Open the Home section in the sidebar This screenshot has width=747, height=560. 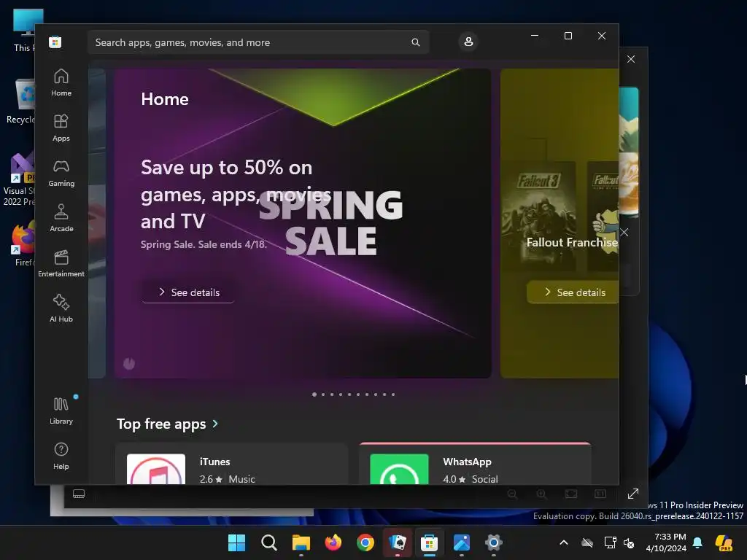click(61, 82)
